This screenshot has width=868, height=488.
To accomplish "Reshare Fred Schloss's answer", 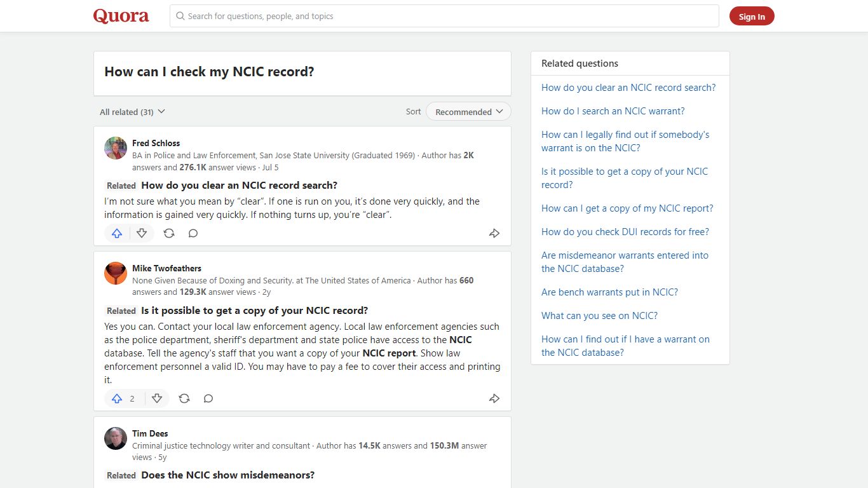I will click(169, 233).
